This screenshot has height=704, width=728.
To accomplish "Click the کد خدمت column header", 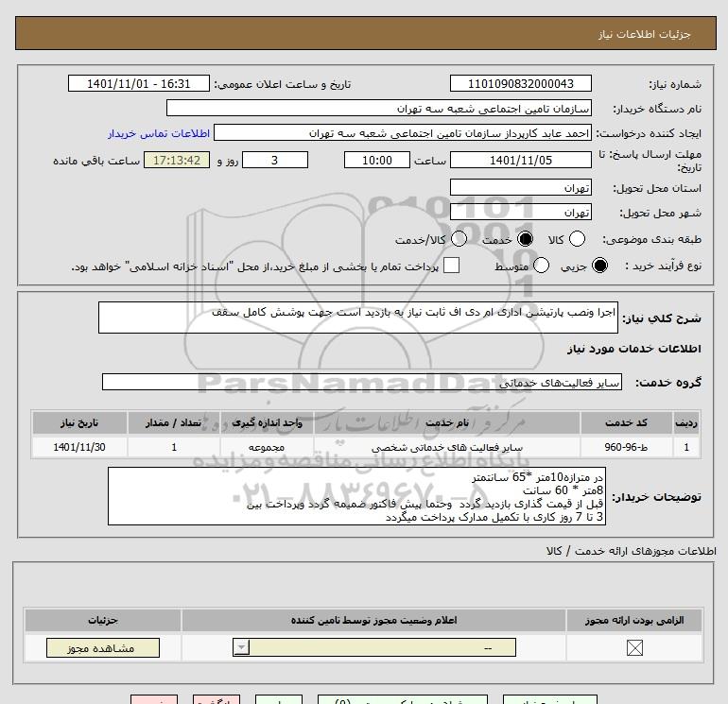I will coord(626,422).
